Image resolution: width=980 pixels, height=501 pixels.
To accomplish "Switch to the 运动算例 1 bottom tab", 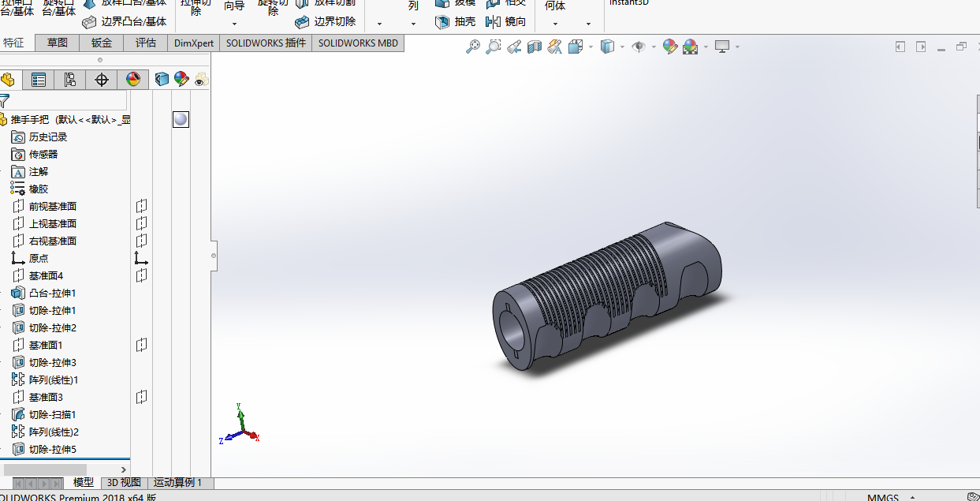I will [x=177, y=483].
